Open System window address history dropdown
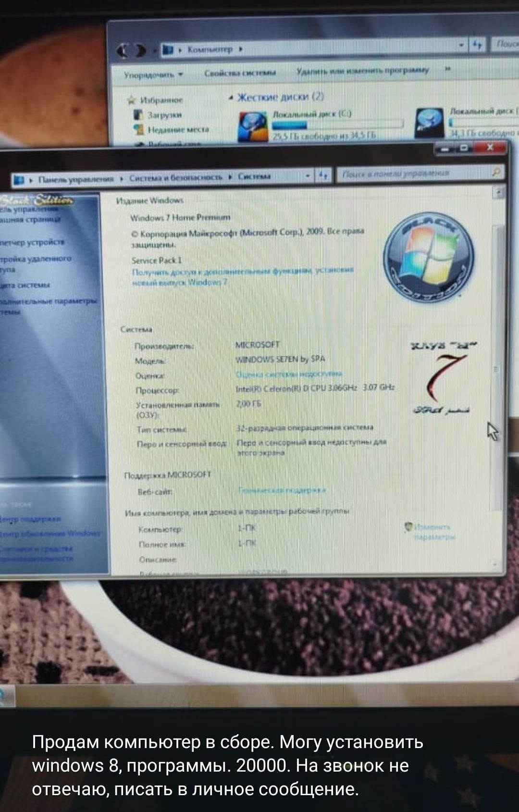 [308, 176]
